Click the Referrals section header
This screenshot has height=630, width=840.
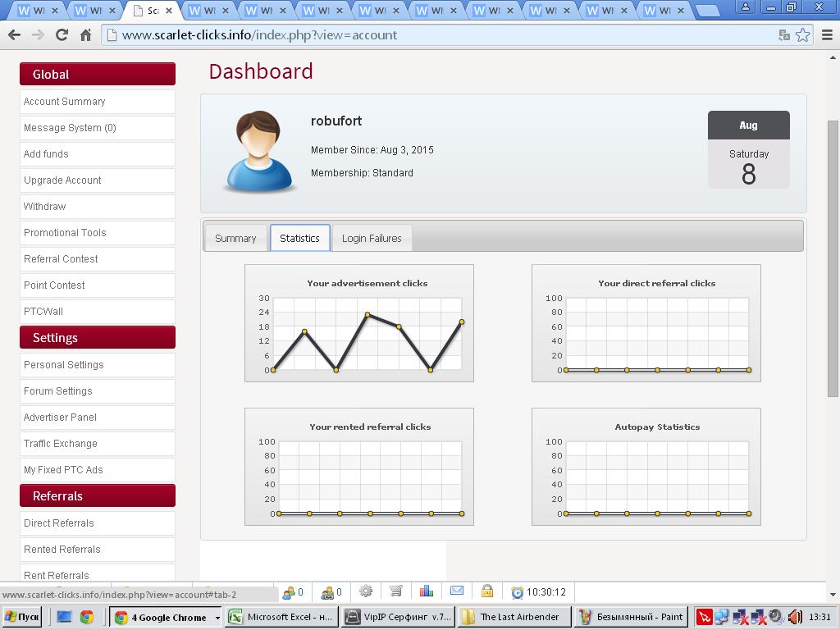click(x=98, y=495)
